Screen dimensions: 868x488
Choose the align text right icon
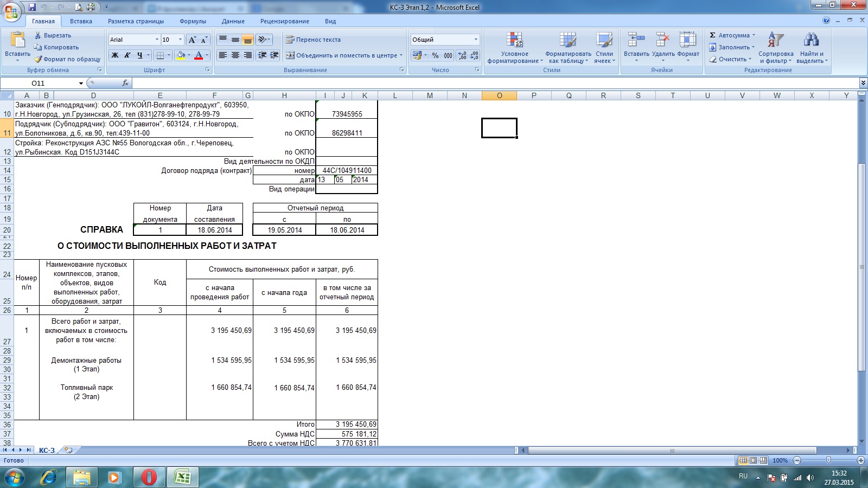point(247,55)
